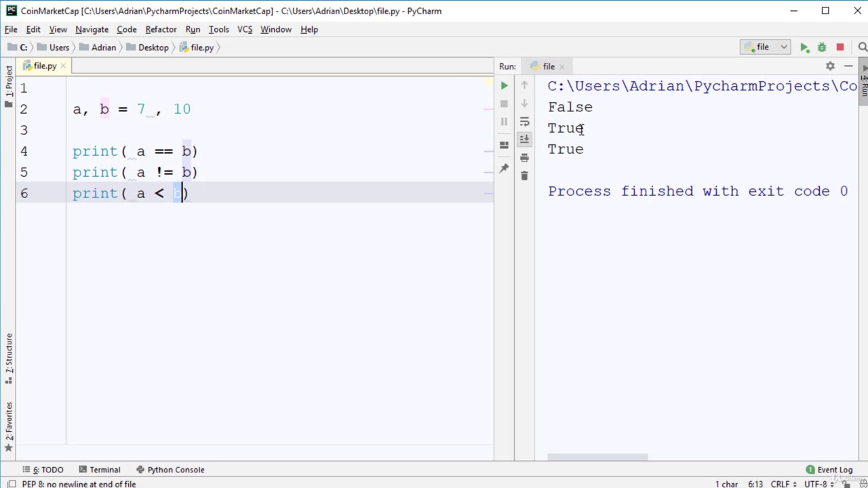Click 'False' in the console output
This screenshot has width=868, height=488.
click(x=570, y=107)
